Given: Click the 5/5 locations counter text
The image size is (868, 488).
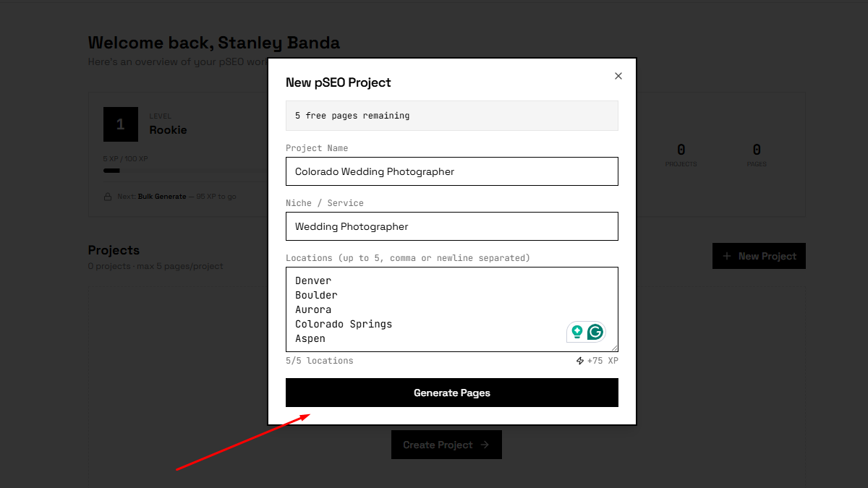Looking at the screenshot, I should (x=320, y=361).
